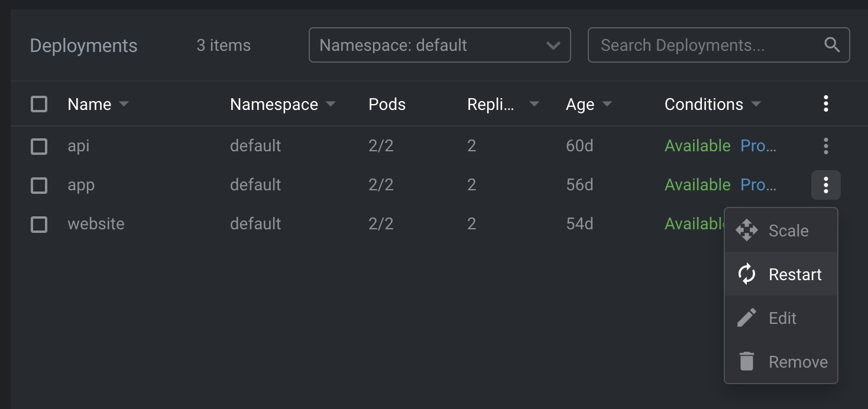Open the table column settings kebab icon
The width and height of the screenshot is (868, 409).
click(x=825, y=103)
